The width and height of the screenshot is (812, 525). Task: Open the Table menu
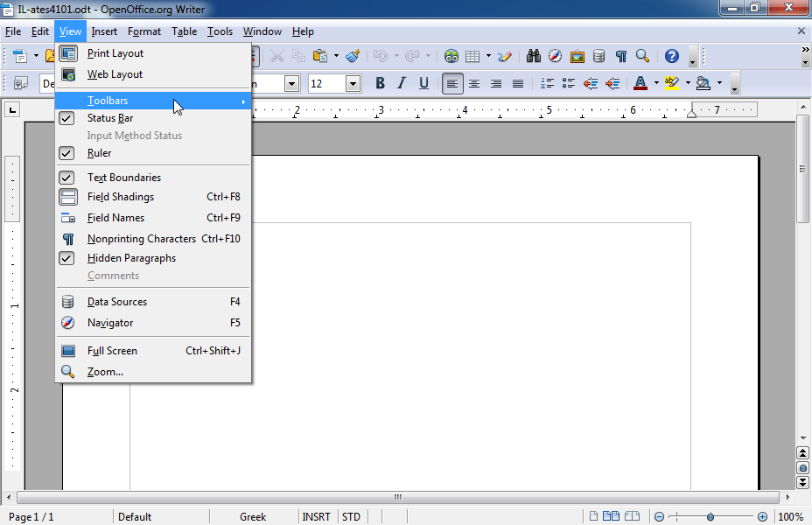coord(185,31)
